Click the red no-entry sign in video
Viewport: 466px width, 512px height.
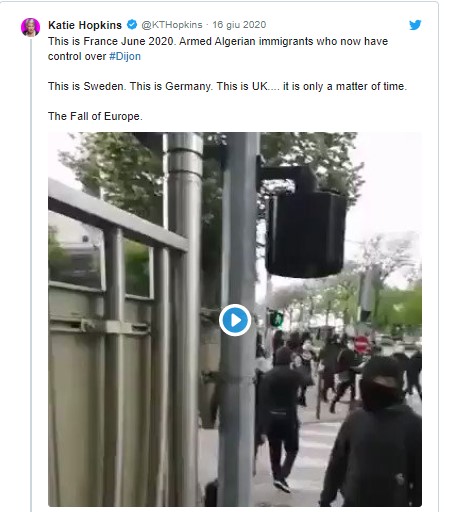point(362,344)
